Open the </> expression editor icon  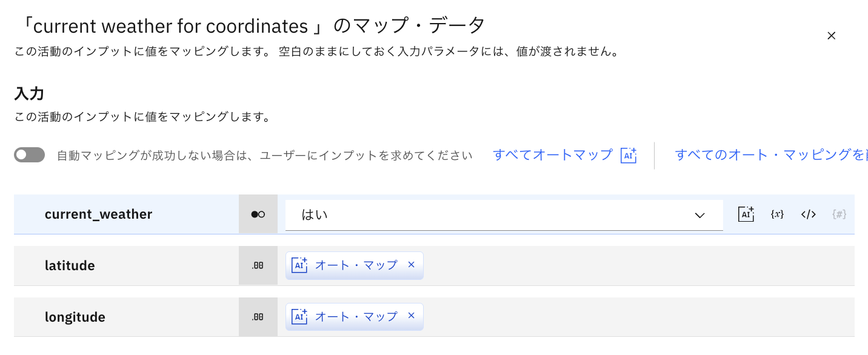809,214
